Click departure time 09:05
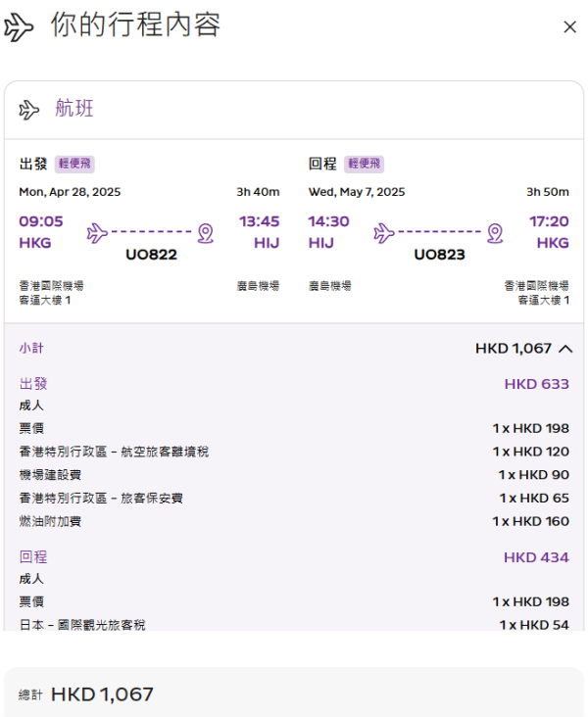Screen dimensions: 588x717 (x=41, y=221)
